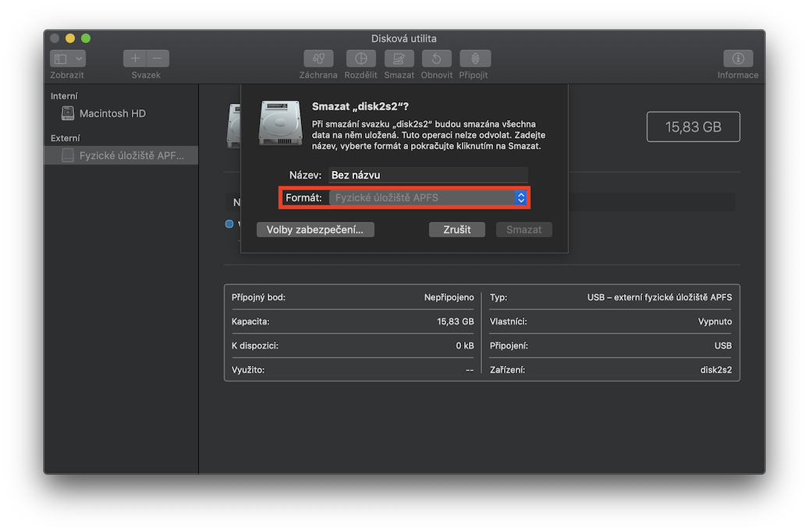The width and height of the screenshot is (809, 532).
Task: Click the blue usage legend square
Action: tap(229, 224)
